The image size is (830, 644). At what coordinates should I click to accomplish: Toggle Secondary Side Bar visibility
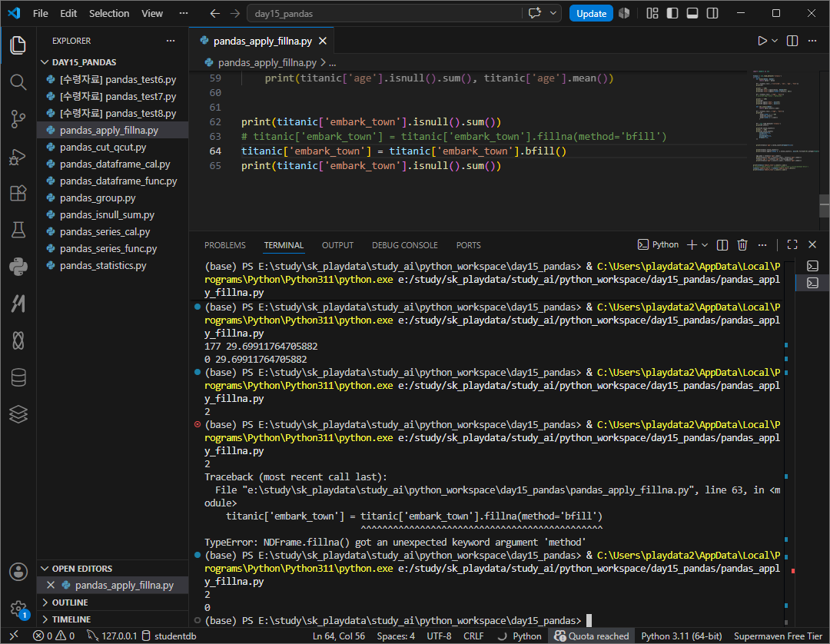[x=712, y=13]
